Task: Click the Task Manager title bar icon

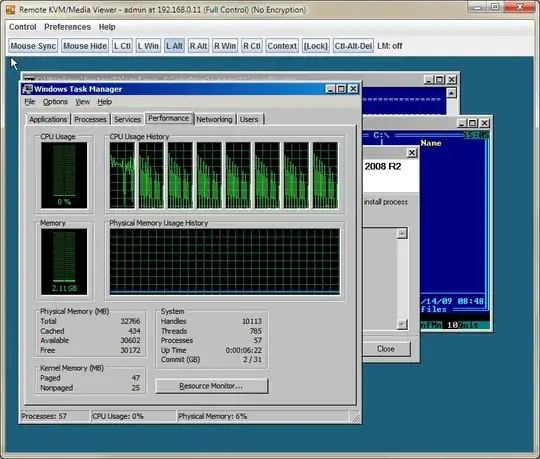Action: (28, 89)
